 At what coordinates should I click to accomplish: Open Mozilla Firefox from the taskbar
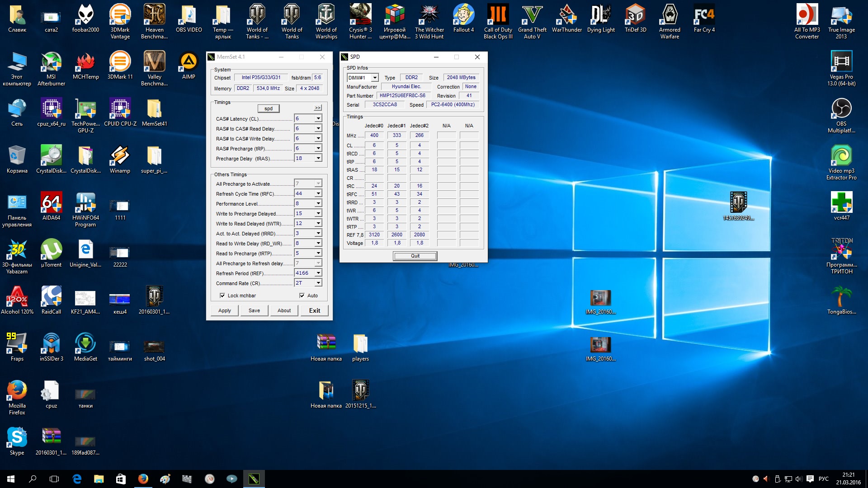point(143,479)
